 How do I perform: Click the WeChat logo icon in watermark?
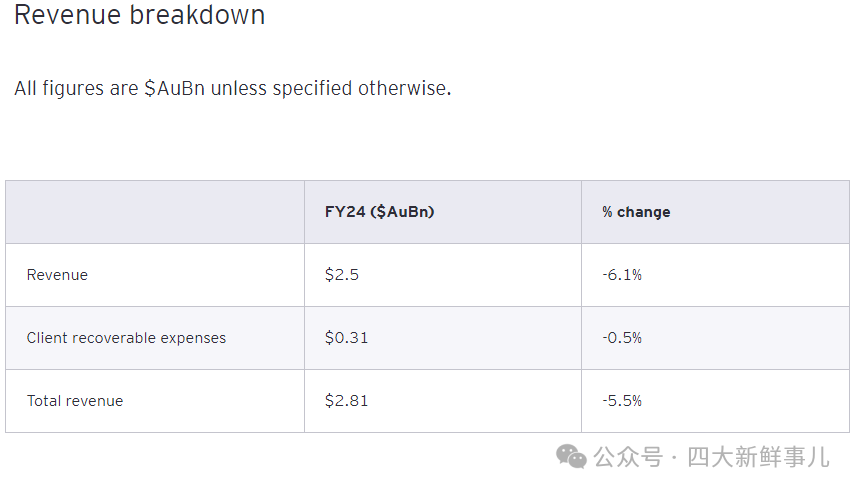tap(571, 457)
